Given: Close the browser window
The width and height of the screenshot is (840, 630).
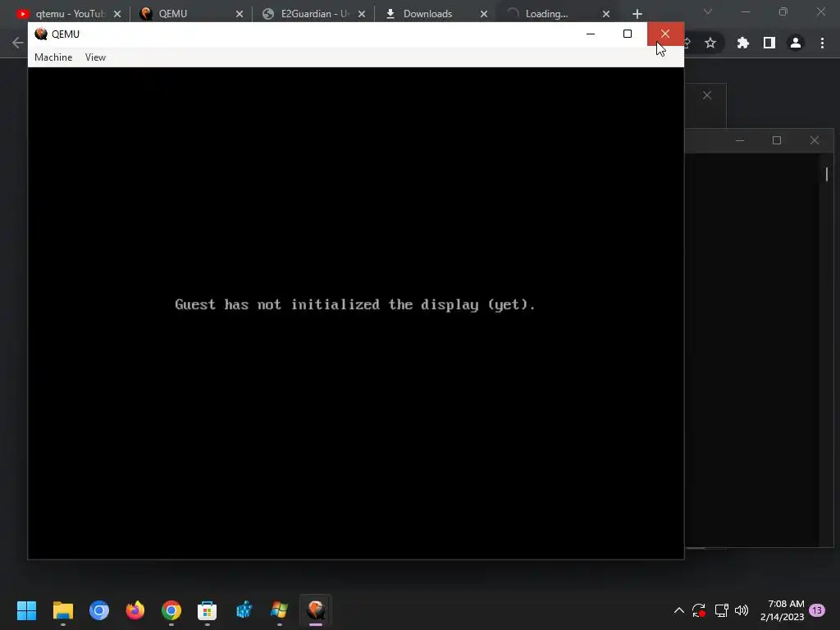Looking at the screenshot, I should 820,11.
